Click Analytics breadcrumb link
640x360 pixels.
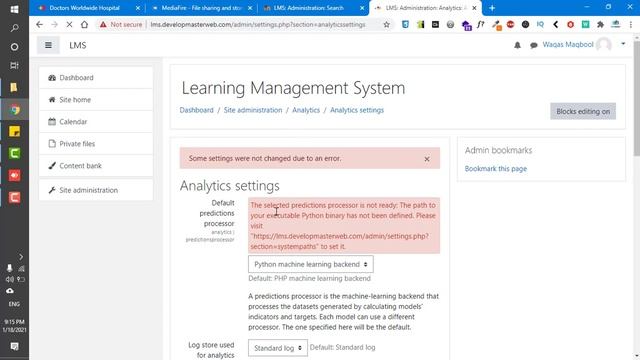[x=306, y=110]
